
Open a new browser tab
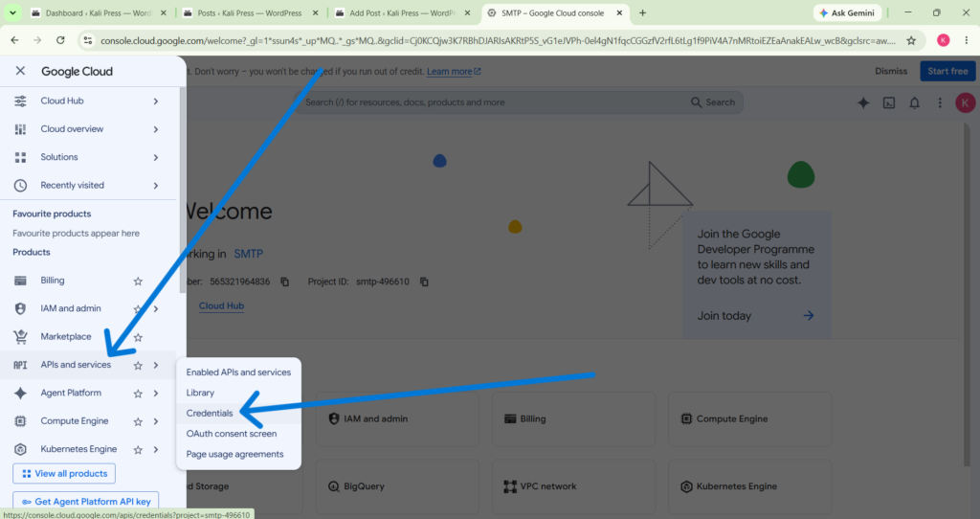642,12
